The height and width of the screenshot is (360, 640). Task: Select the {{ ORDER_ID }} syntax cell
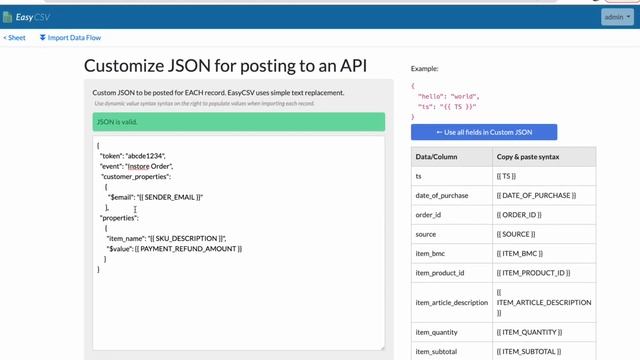pyautogui.click(x=544, y=215)
